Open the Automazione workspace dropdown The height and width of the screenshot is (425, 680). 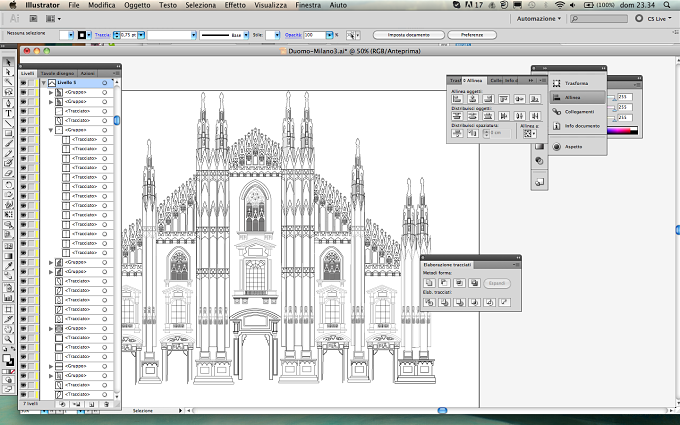tap(539, 19)
